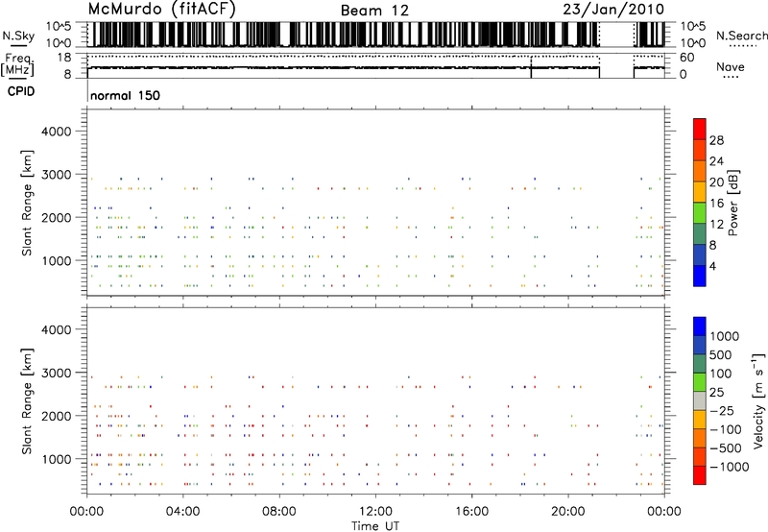Click the 'Time UT' axis title
Image resolution: width=768 pixels, height=532 pixels.
pyautogui.click(x=375, y=526)
